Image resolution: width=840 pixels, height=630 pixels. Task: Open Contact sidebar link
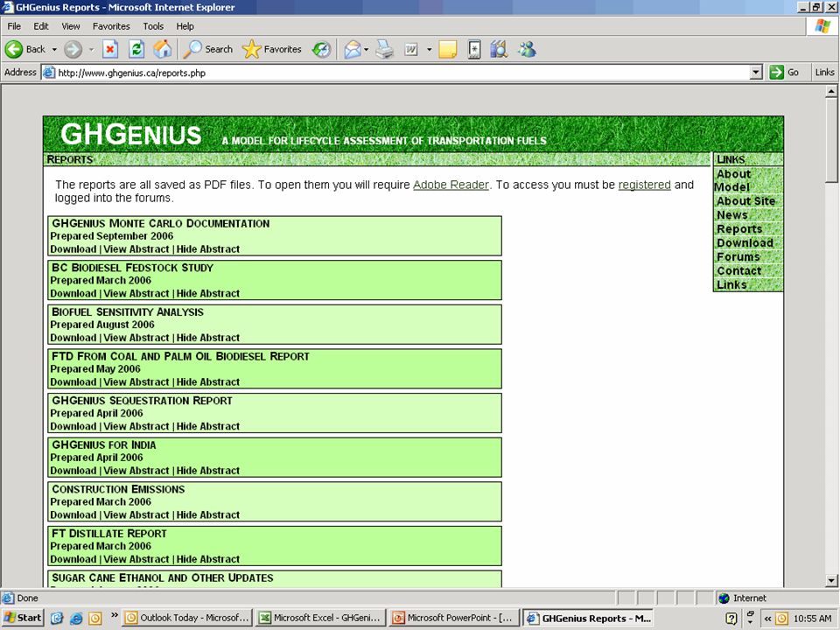pos(738,270)
